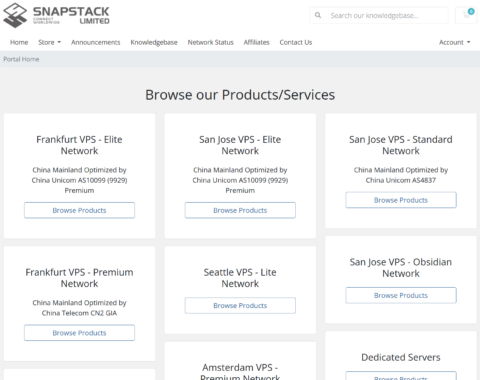Click the Frankfurt VPS - Premium Network title
This screenshot has height=380, width=480.
(79, 278)
